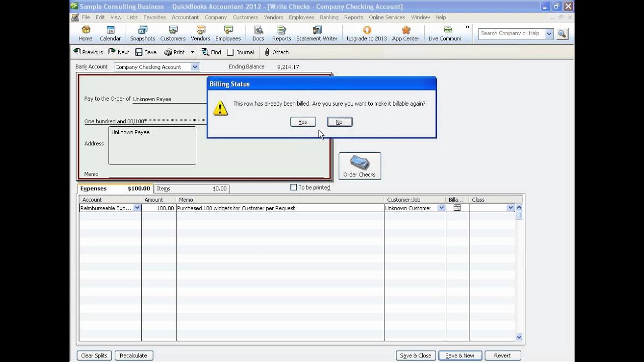Click Upgrade to 2013 icon
This screenshot has width=644, height=362.
tap(367, 33)
